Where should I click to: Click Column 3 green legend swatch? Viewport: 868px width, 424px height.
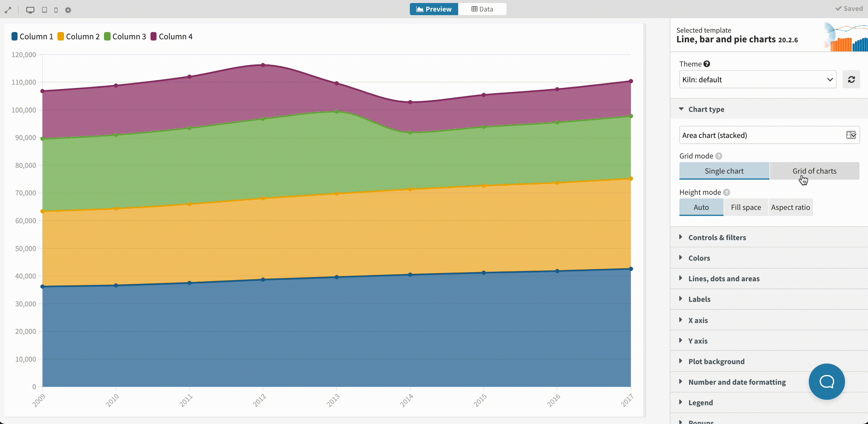coord(108,36)
